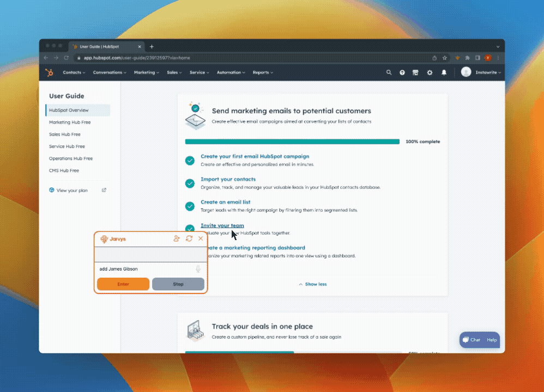
Task: Click the checkmark beside Import your contacts
Action: click(x=190, y=183)
